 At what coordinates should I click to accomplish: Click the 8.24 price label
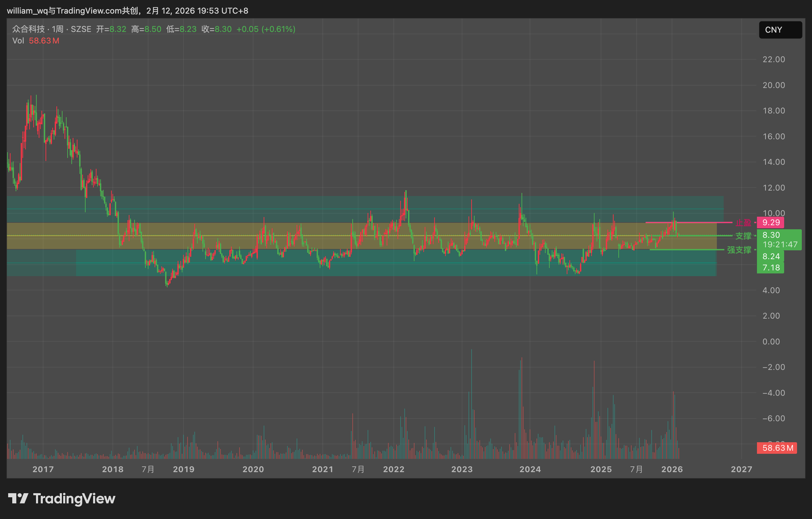click(x=771, y=256)
